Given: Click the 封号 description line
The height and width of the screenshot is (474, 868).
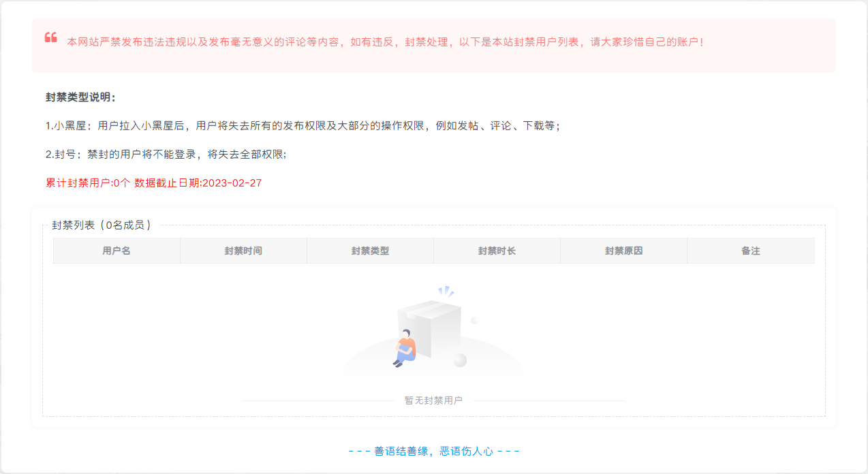Looking at the screenshot, I should coord(166,155).
